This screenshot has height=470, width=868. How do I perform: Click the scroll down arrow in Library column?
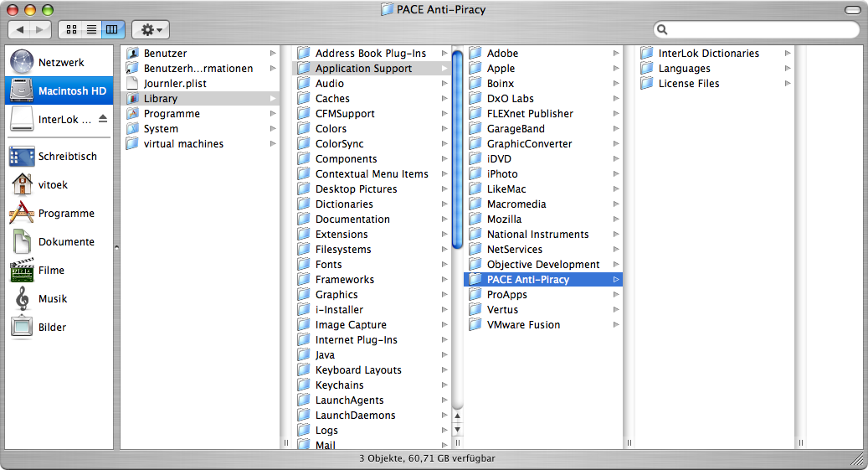click(457, 430)
